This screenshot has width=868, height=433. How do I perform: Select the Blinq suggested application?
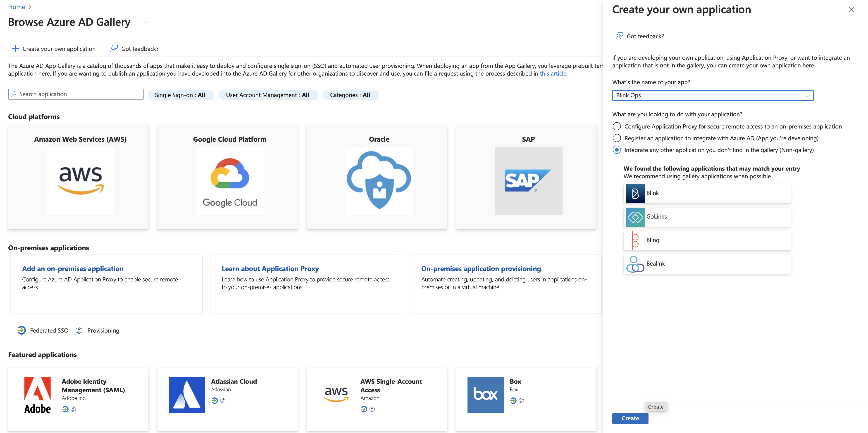click(x=707, y=240)
